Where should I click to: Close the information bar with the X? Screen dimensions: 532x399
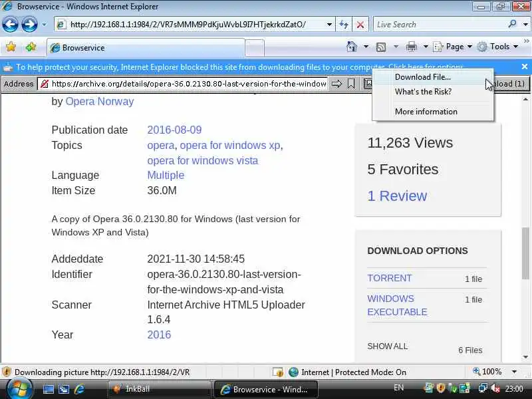[x=525, y=66]
